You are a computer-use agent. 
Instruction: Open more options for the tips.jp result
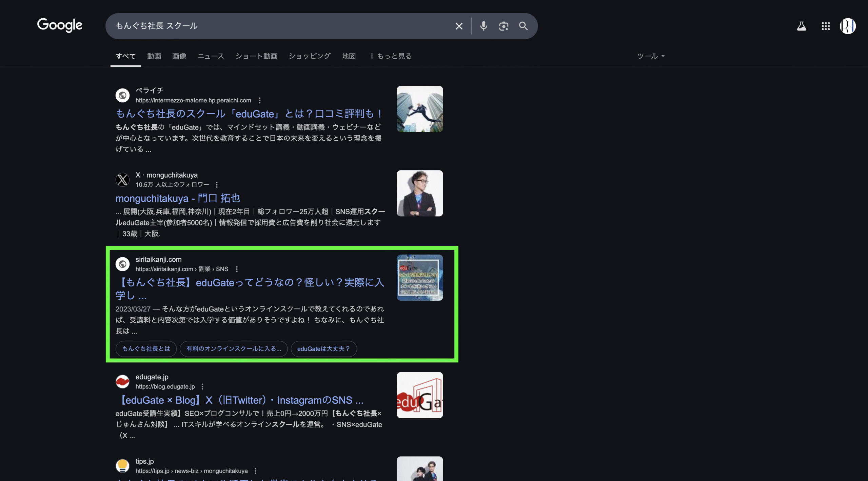(x=255, y=471)
